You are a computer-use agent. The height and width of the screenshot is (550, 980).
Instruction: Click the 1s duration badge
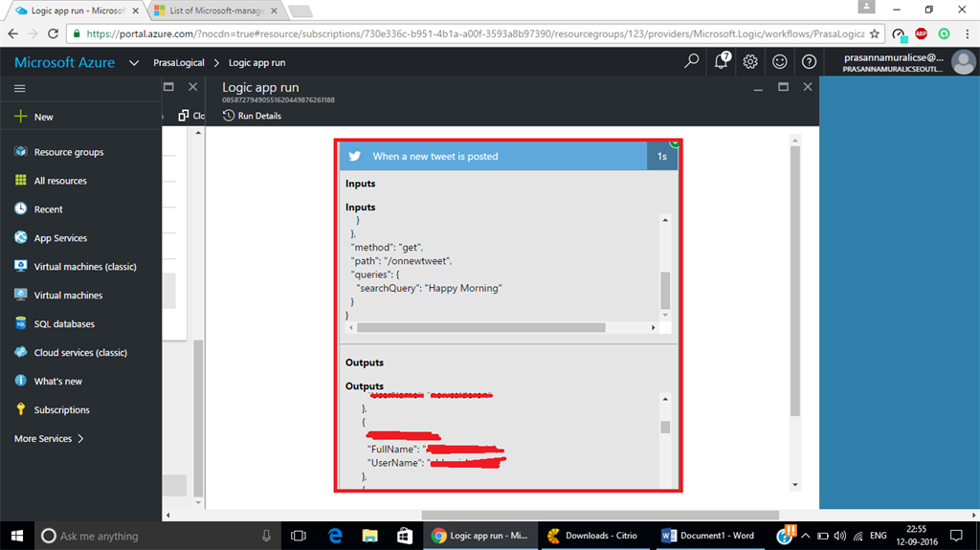pyautogui.click(x=662, y=156)
